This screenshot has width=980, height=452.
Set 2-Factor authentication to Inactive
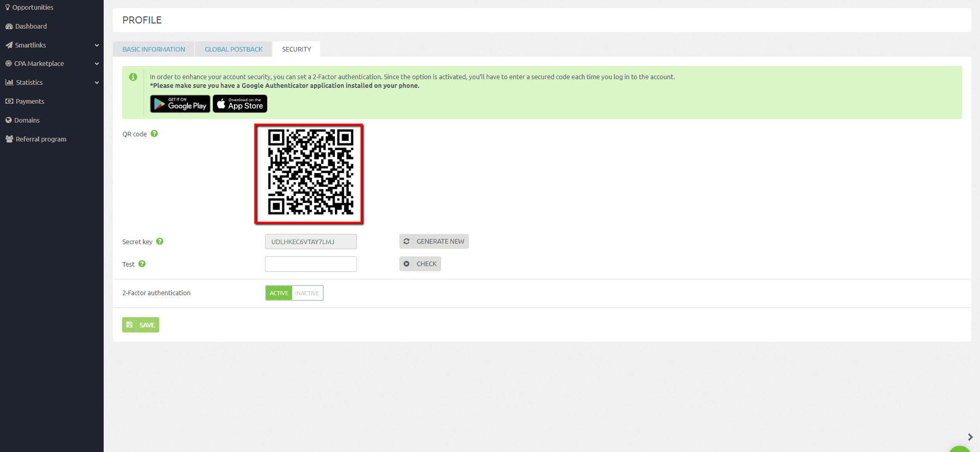click(x=307, y=293)
